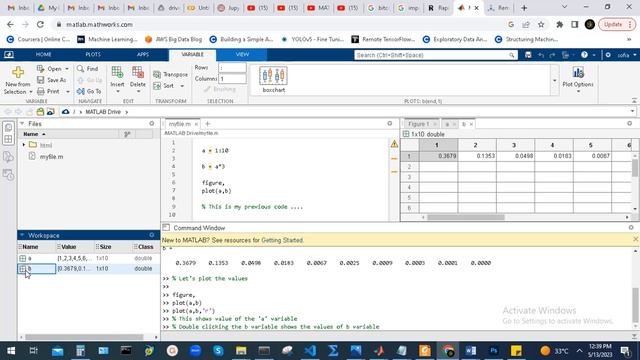
Task: Collapse the Workspace panel triangle
Action: tap(22, 235)
